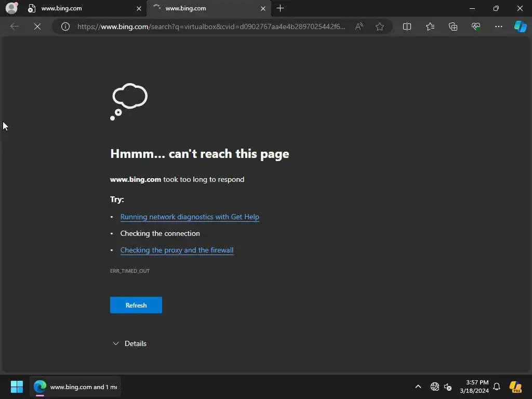Viewport: 532px width, 399px height.
Task: View site information icon in address bar
Action: [x=65, y=26]
